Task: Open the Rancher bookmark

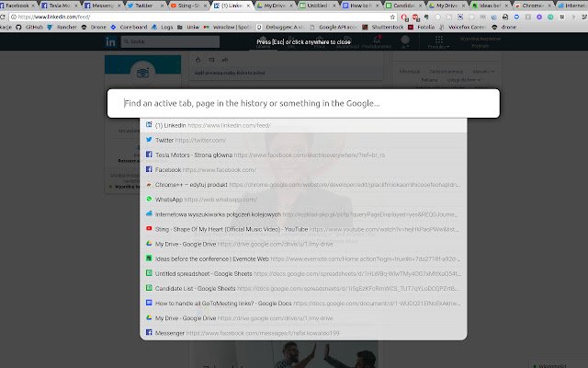Action: [63, 27]
